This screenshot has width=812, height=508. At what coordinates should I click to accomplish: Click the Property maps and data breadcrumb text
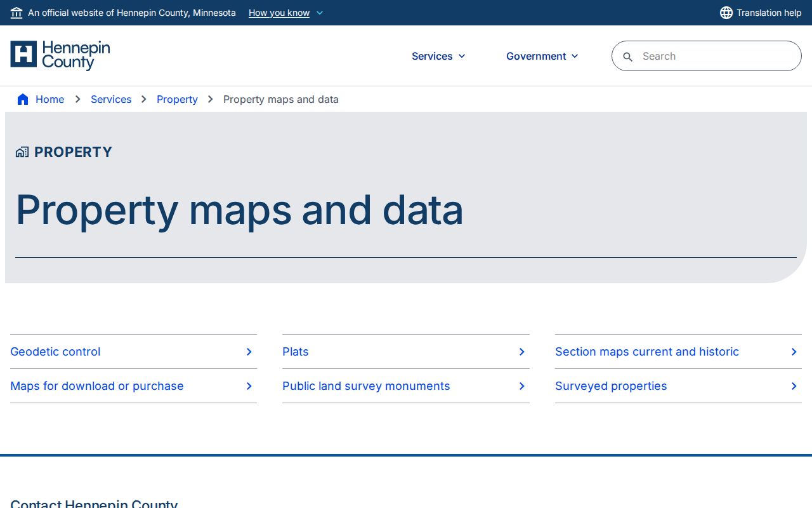(281, 99)
